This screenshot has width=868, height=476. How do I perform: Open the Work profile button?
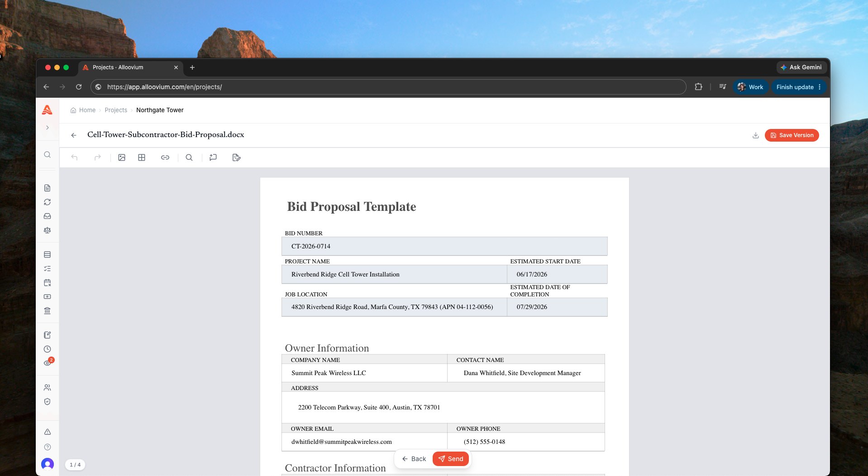pos(750,87)
